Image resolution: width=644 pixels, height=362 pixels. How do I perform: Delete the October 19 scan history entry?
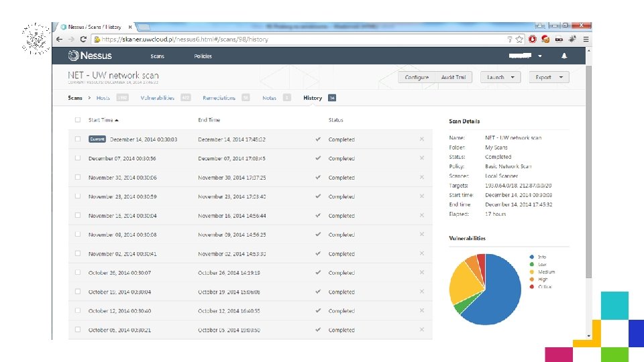tap(422, 292)
